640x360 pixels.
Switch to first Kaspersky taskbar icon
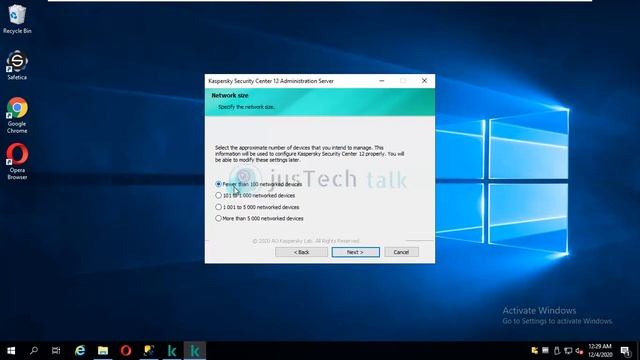[x=172, y=351]
